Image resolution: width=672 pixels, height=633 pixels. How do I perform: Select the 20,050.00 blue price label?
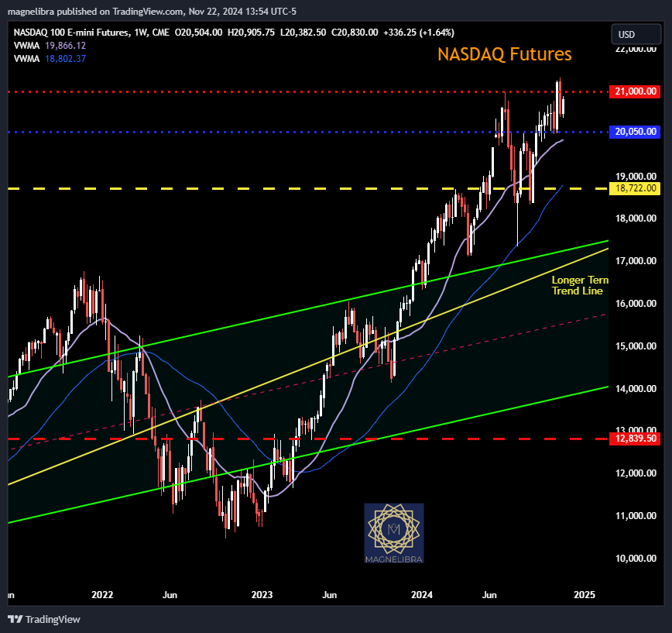pyautogui.click(x=635, y=132)
